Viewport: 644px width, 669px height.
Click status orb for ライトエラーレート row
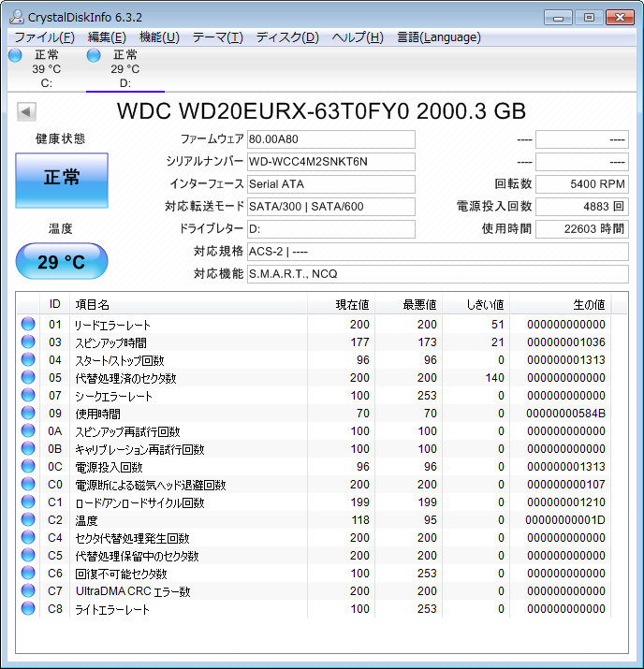[x=28, y=609]
